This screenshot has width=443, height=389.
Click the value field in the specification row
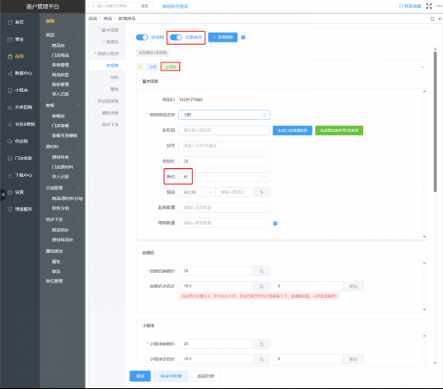234,192
